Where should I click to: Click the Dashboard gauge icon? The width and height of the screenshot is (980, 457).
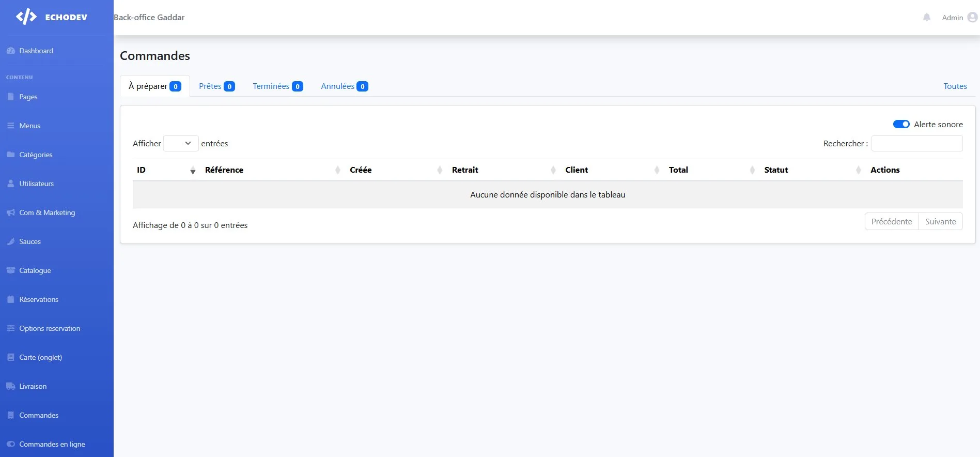[x=11, y=51]
